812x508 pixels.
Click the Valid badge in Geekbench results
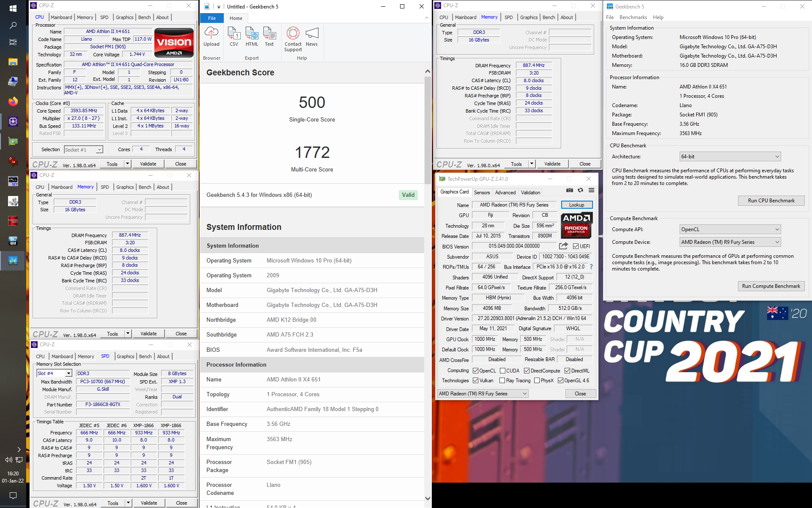(408, 195)
